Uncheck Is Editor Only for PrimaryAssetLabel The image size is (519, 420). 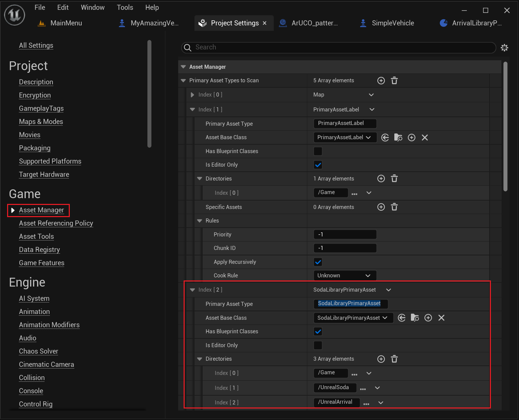pos(318,165)
